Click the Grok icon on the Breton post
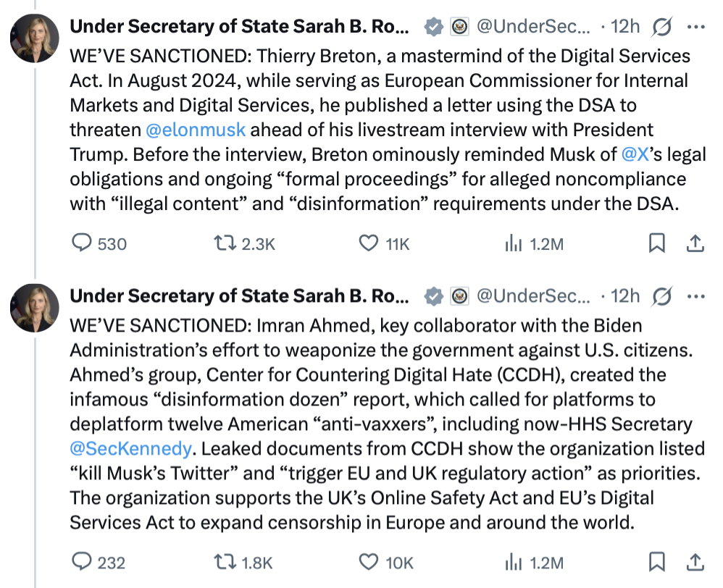The height and width of the screenshot is (588, 723). click(x=661, y=28)
